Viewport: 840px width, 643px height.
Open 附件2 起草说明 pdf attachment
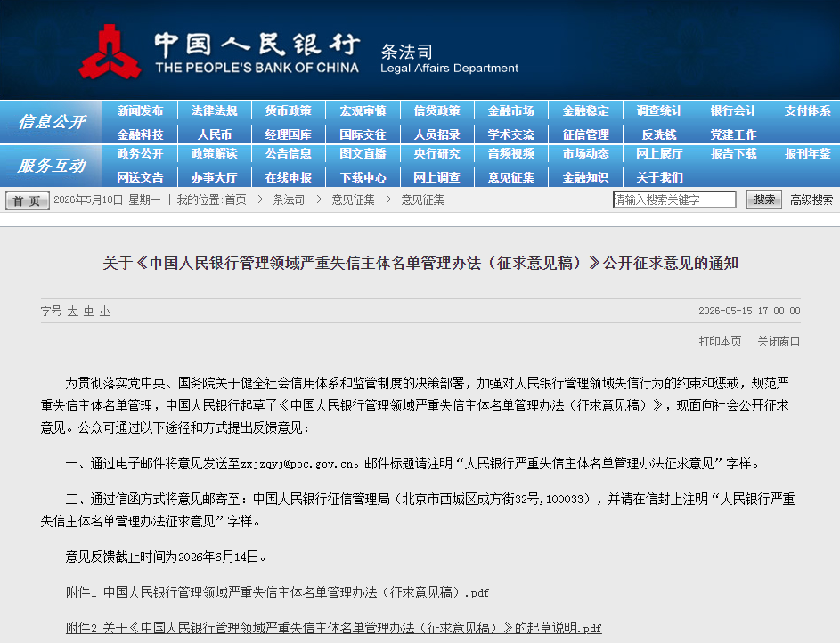[333, 628]
